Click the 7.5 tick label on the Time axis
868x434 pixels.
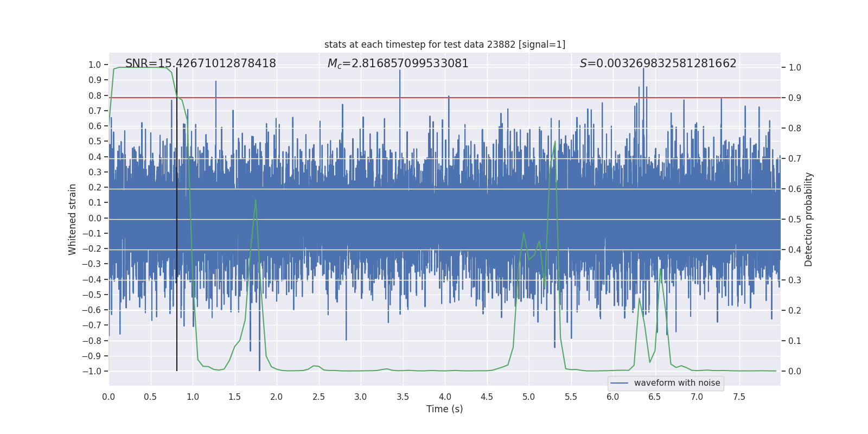point(739,397)
